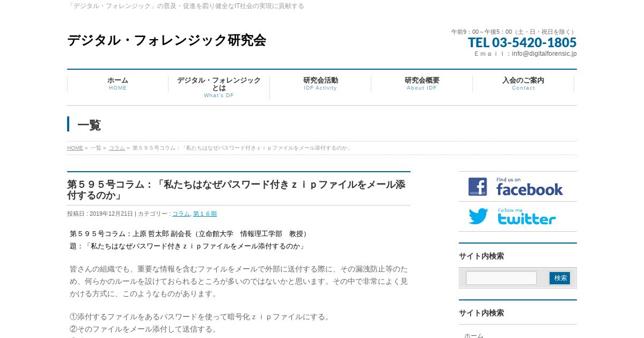This screenshot has height=338, width=644.
Task: Click the email info@digitalforensic.jp text
Action: point(544,54)
